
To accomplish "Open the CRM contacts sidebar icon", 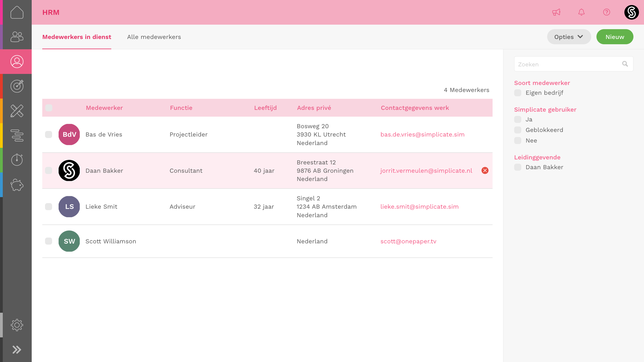I will 17,37.
